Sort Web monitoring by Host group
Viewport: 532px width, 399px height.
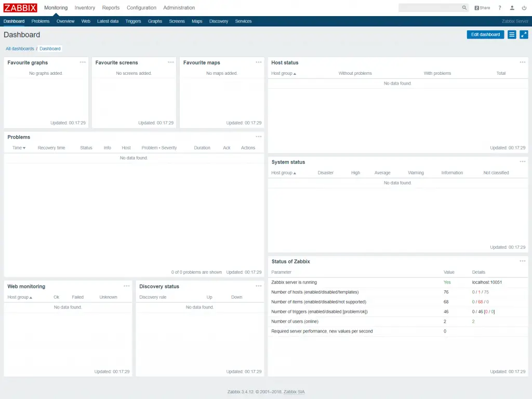pyautogui.click(x=20, y=297)
